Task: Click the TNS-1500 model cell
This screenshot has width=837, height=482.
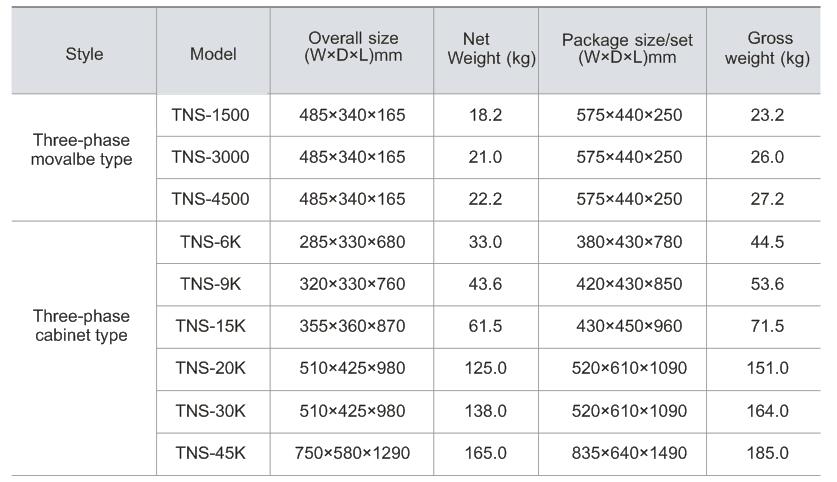Action: click(210, 115)
